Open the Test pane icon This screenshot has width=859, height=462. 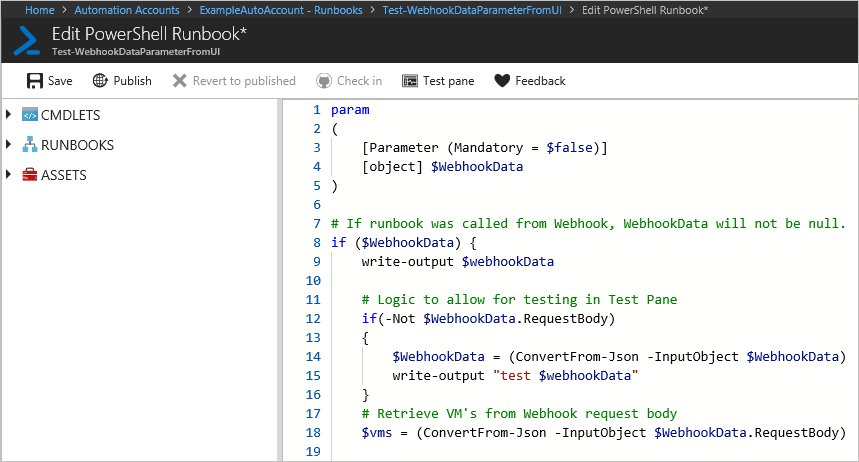[410, 81]
